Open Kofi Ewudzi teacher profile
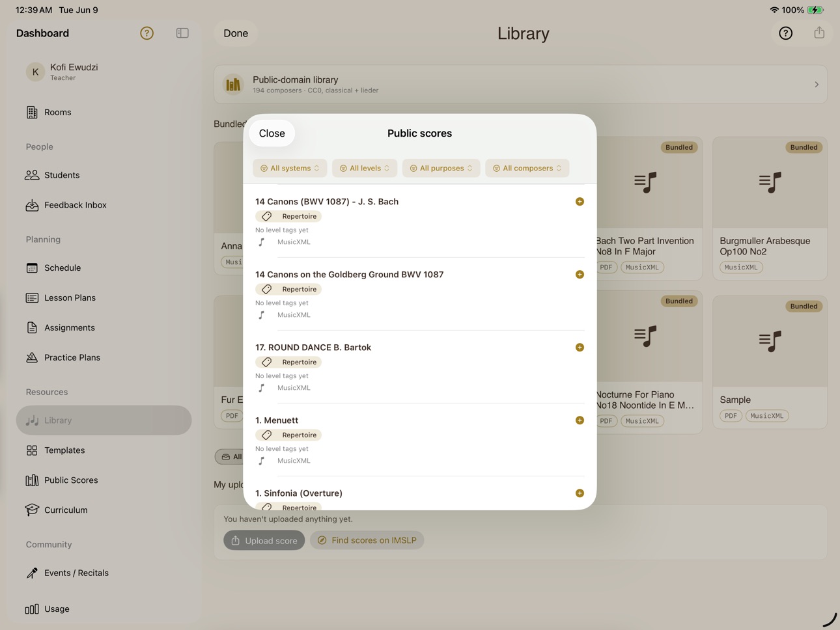Viewport: 840px width, 630px height. click(x=104, y=72)
